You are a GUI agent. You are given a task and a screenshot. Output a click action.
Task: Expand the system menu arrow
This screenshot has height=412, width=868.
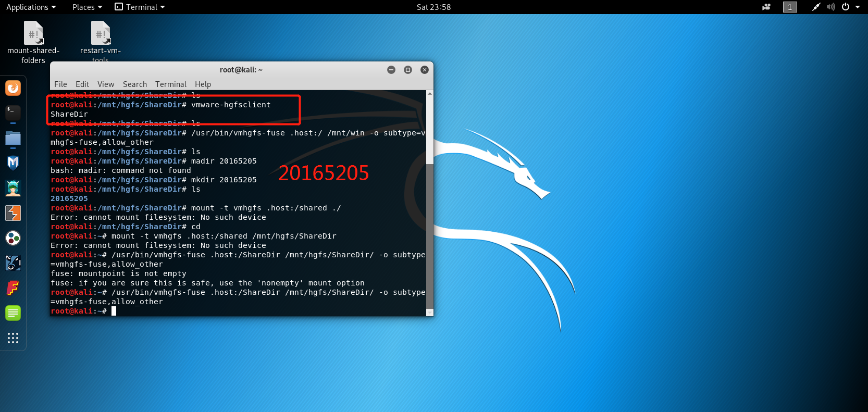coord(858,7)
